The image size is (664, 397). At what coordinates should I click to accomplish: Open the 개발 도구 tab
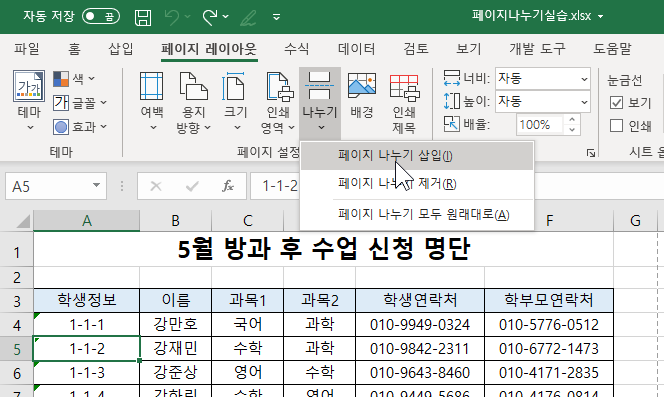(x=537, y=49)
